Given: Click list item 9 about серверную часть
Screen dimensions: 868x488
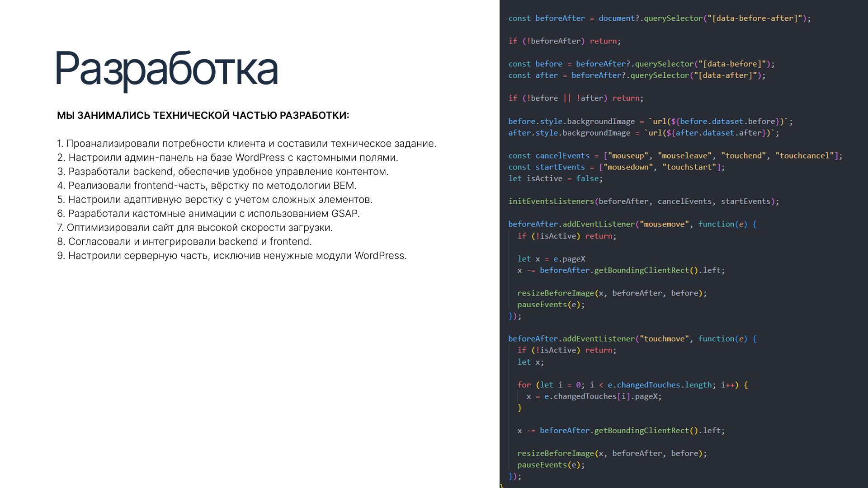Looking at the screenshot, I should [x=232, y=256].
